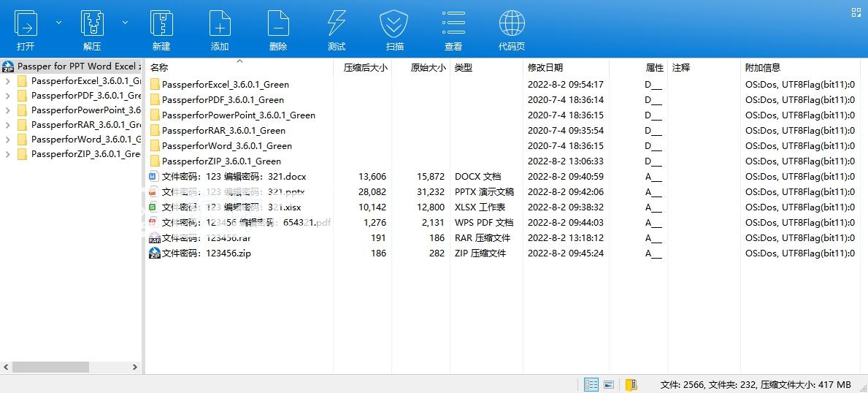
Task: Click the 添加 (Add files) toolbar icon
Action: coord(220,29)
